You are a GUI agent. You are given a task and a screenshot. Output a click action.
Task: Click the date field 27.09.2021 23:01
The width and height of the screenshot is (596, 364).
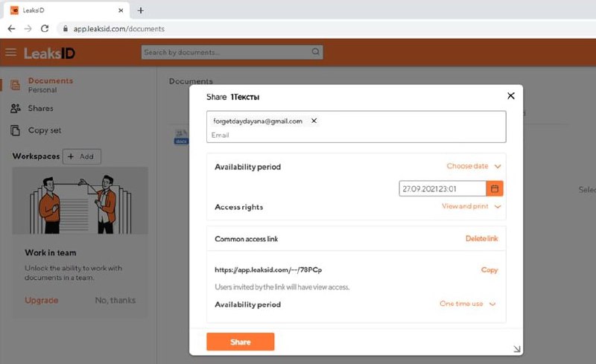pos(443,189)
